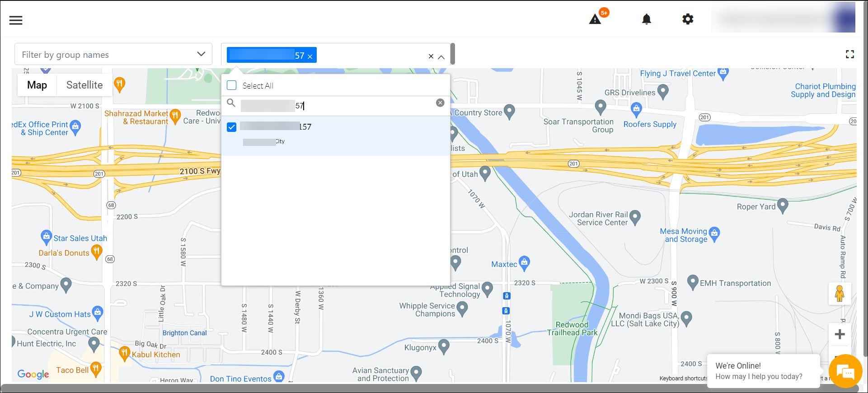Click the Redwood Trailhead Park label
868x393 pixels.
point(572,328)
